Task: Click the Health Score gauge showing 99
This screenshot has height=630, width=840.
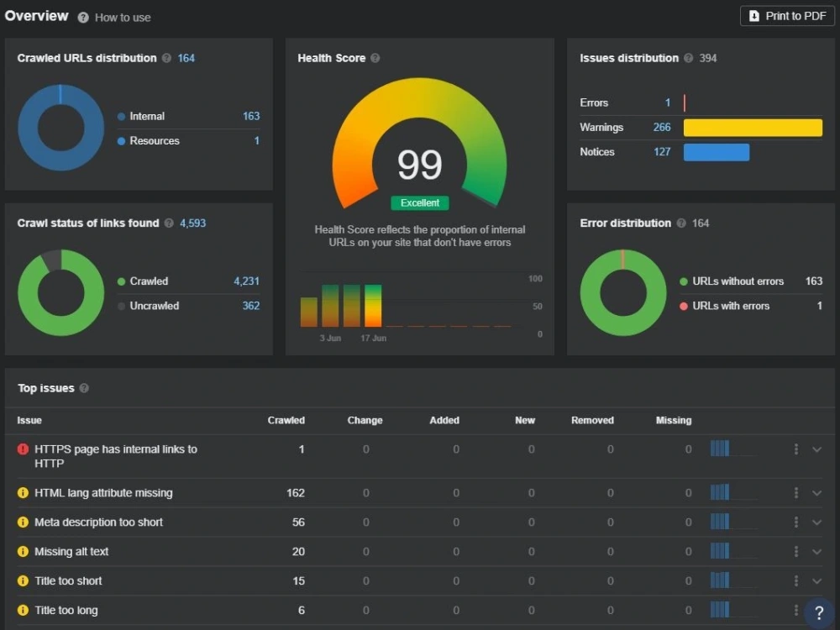Action: click(419, 144)
